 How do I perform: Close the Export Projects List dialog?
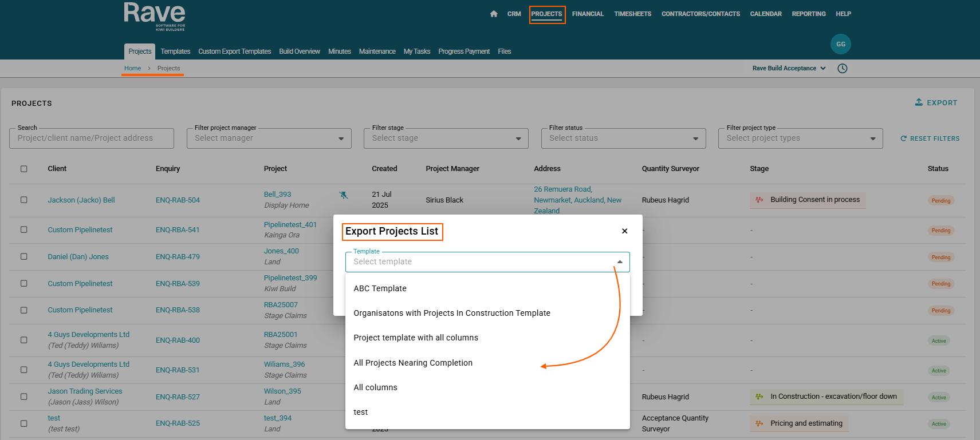click(x=625, y=231)
